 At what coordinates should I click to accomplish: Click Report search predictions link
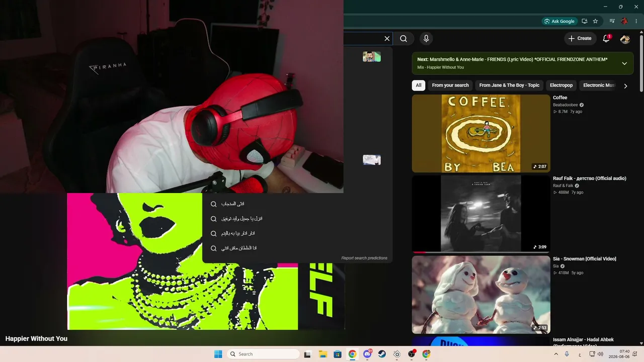pos(364,258)
